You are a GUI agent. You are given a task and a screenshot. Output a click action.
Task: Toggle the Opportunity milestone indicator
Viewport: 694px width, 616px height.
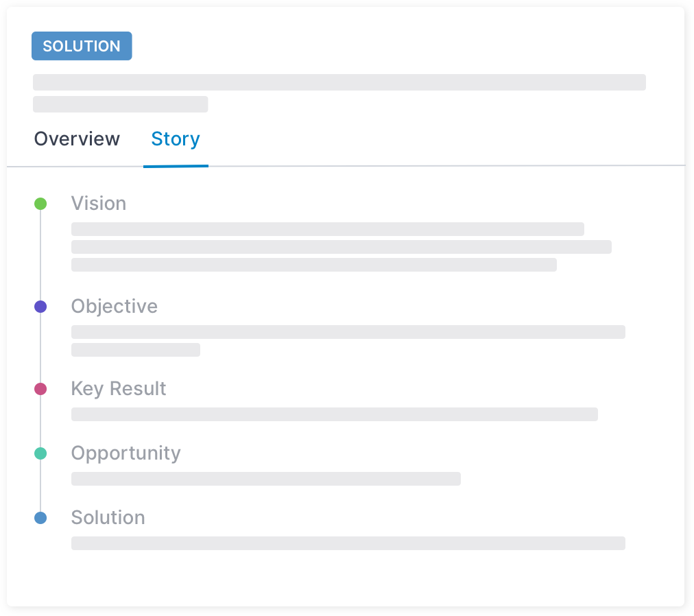40,453
